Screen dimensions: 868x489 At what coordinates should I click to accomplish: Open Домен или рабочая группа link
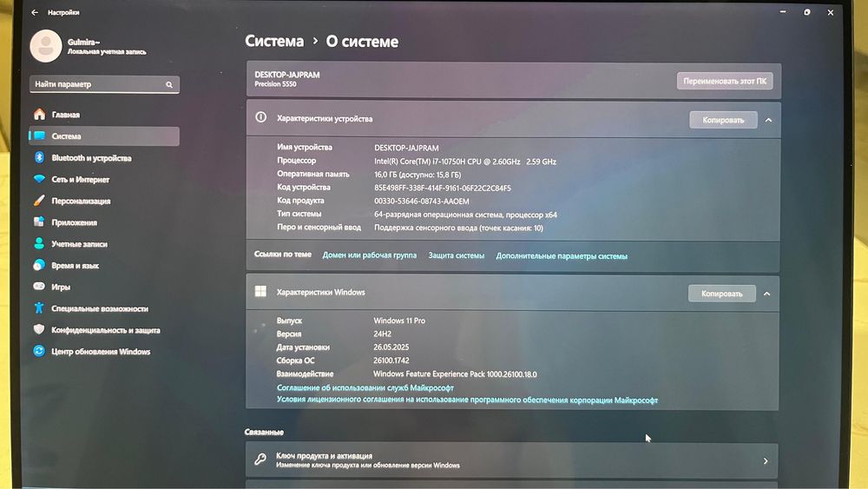[370, 254]
